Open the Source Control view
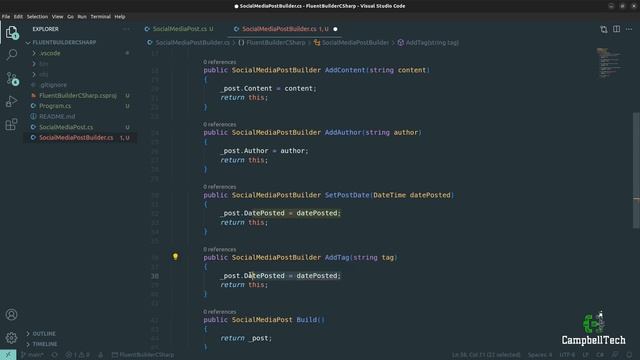Viewport: 640px width, 360px height. (11, 78)
